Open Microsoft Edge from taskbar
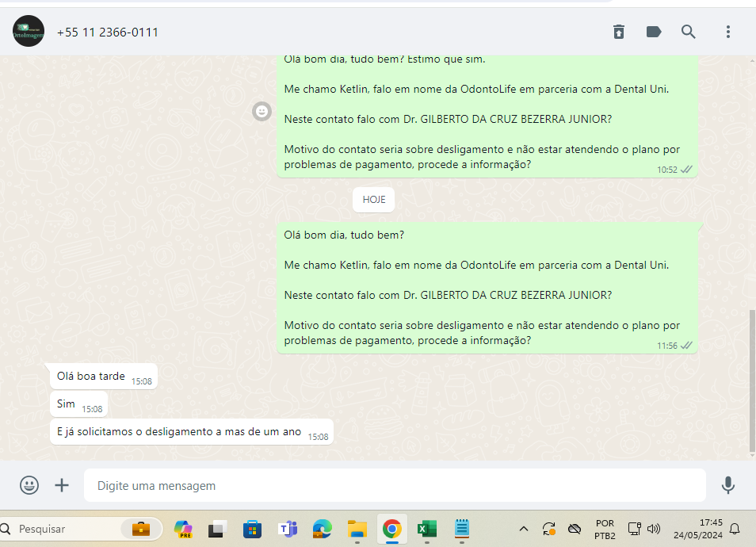The width and height of the screenshot is (756, 547). click(x=322, y=529)
